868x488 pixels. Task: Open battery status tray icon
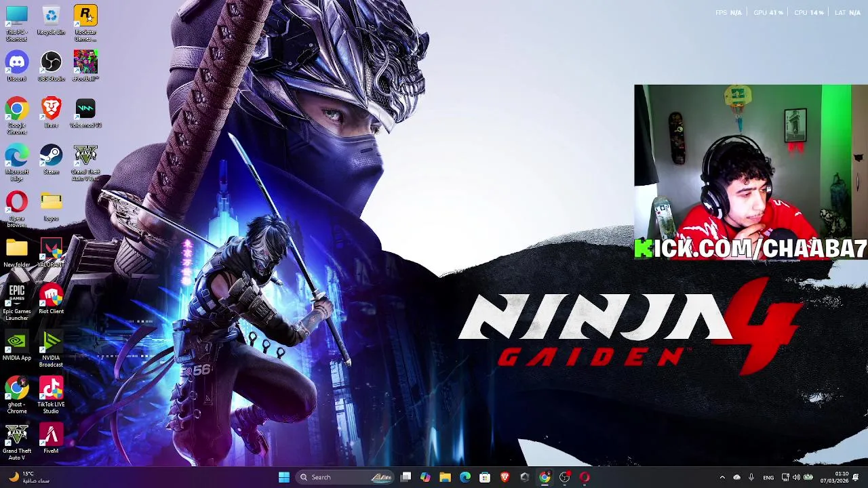pos(808,477)
